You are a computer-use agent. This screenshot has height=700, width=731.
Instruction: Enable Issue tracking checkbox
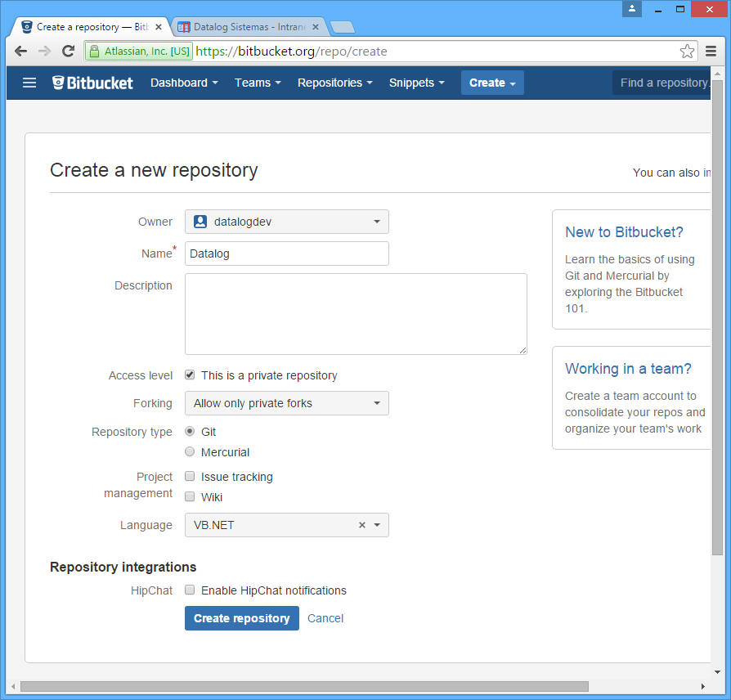click(190, 476)
